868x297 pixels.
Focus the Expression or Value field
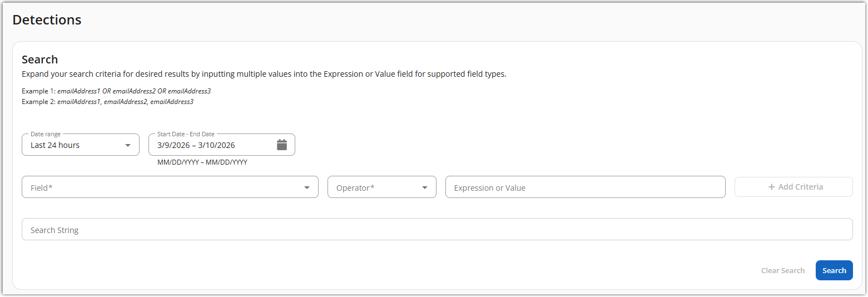585,188
